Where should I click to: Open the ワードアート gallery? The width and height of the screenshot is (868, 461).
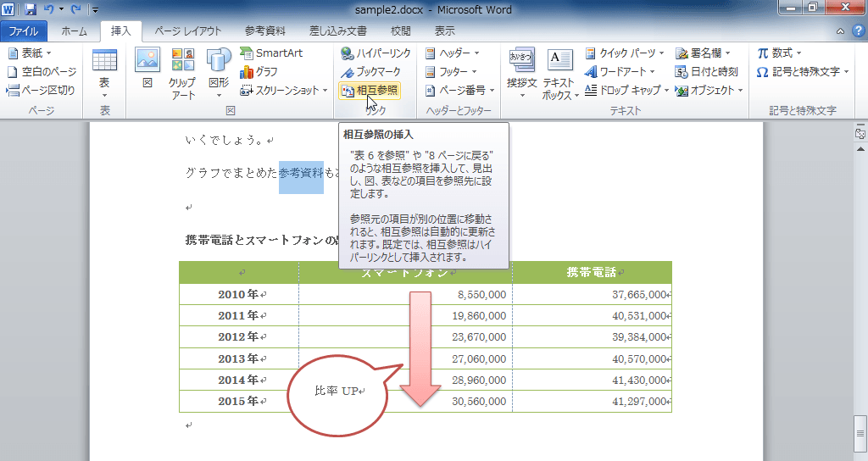[620, 71]
